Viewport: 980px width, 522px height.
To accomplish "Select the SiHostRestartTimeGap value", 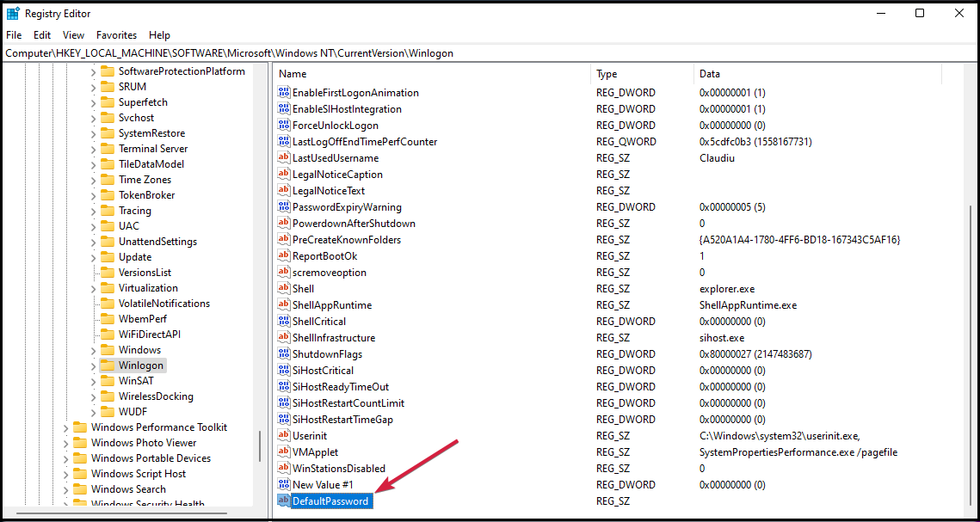I will click(342, 419).
